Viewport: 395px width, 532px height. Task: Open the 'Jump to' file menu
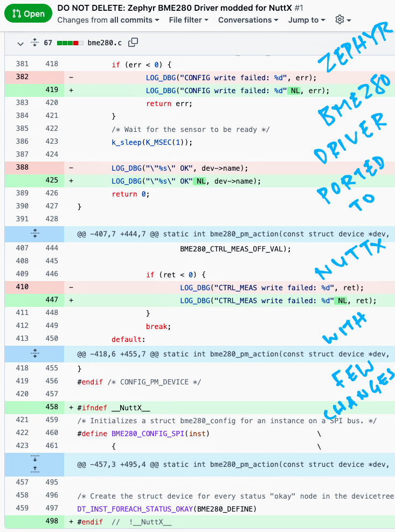pos(307,20)
